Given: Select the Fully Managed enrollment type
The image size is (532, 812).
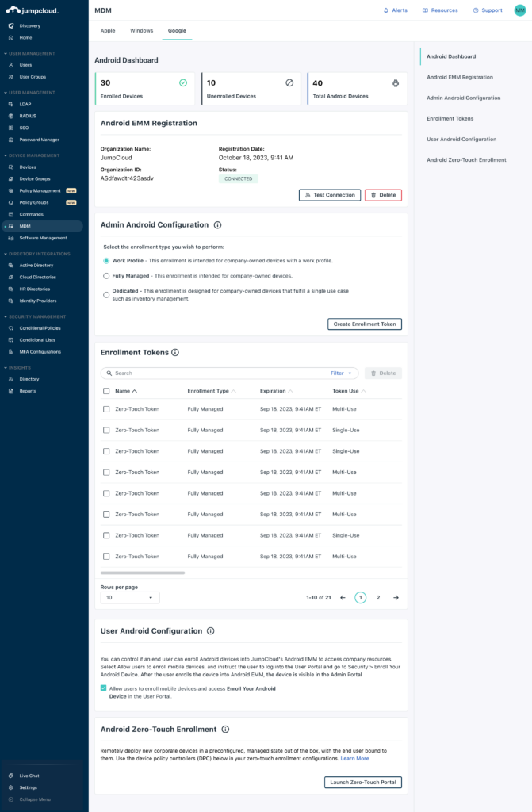Looking at the screenshot, I should tap(106, 276).
